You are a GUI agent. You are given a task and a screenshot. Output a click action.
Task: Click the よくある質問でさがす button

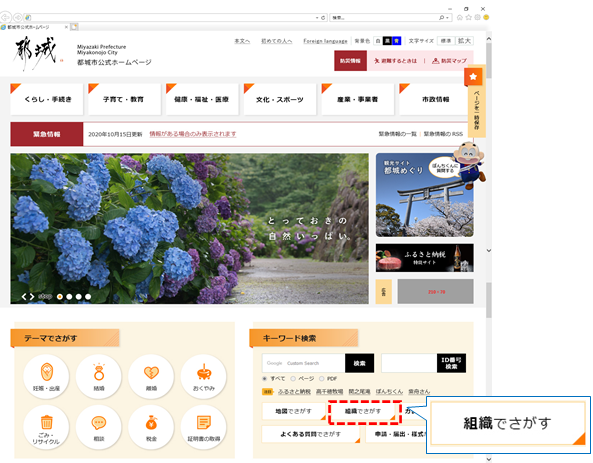coord(311,434)
